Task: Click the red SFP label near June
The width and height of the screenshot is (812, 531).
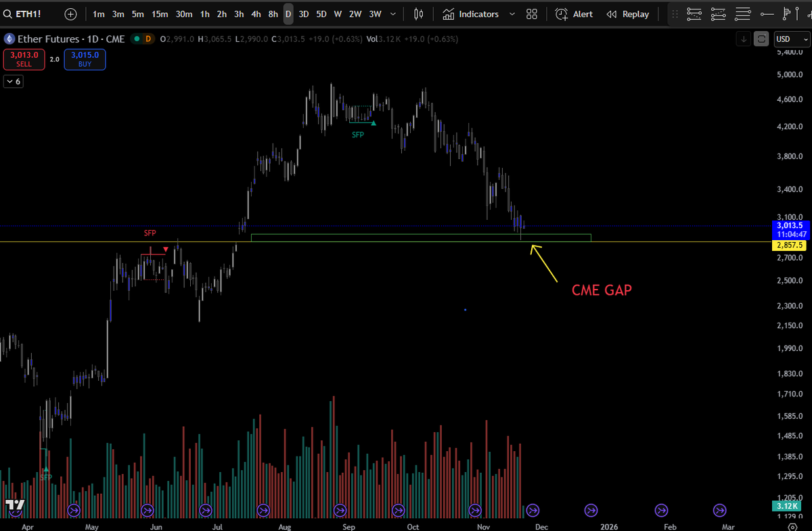Action: pos(150,233)
